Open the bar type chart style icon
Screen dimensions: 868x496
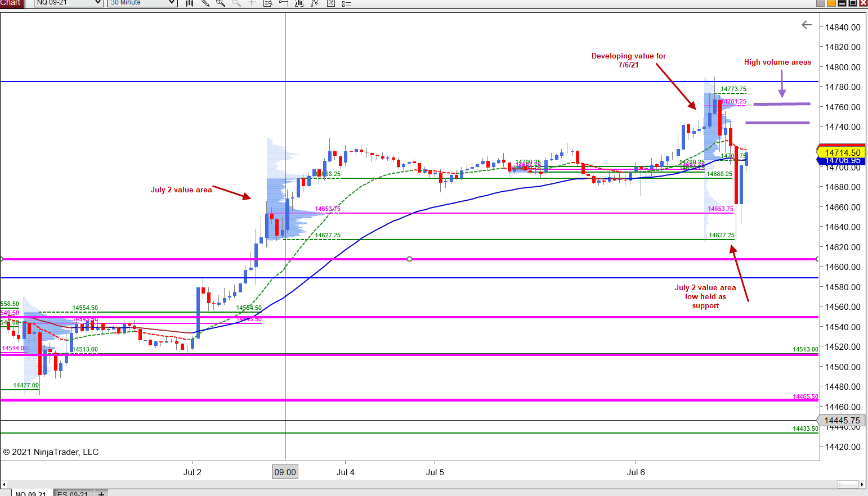tap(190, 3)
